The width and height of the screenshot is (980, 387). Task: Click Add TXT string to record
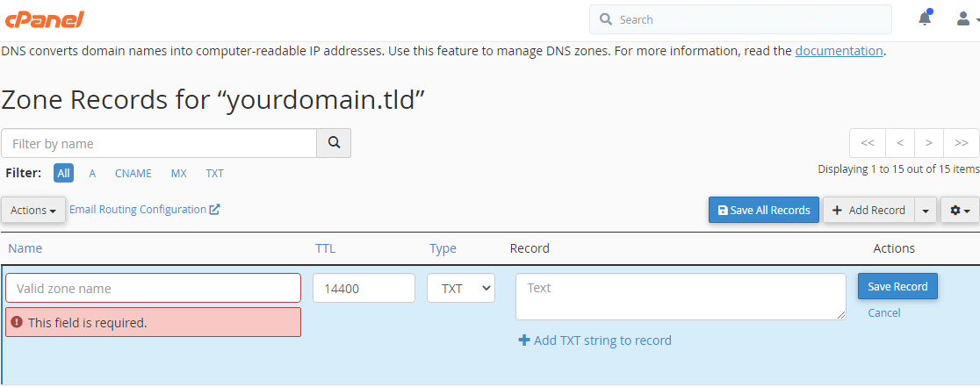pyautogui.click(x=595, y=340)
